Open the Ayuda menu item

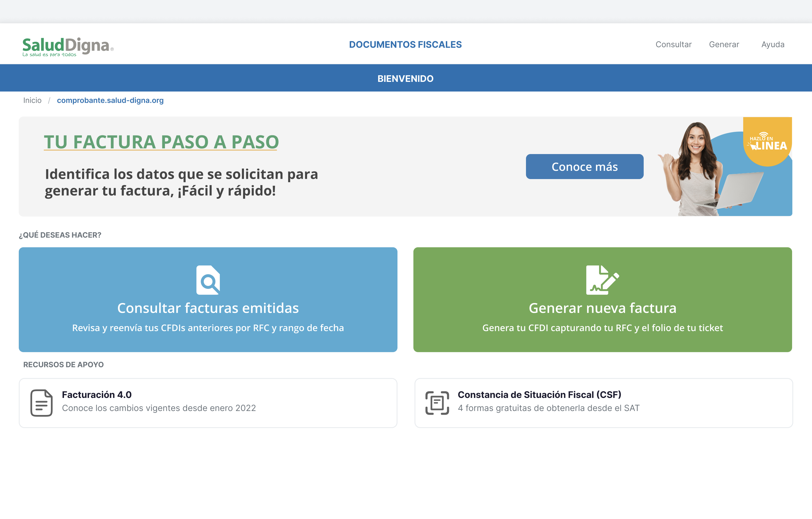coord(773,45)
